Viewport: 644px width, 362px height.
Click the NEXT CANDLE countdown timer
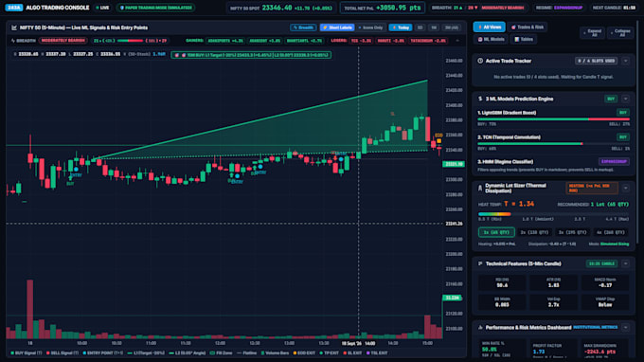(x=614, y=8)
